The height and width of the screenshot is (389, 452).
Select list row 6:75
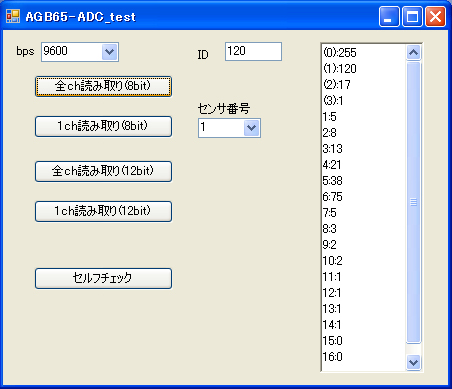(x=364, y=197)
